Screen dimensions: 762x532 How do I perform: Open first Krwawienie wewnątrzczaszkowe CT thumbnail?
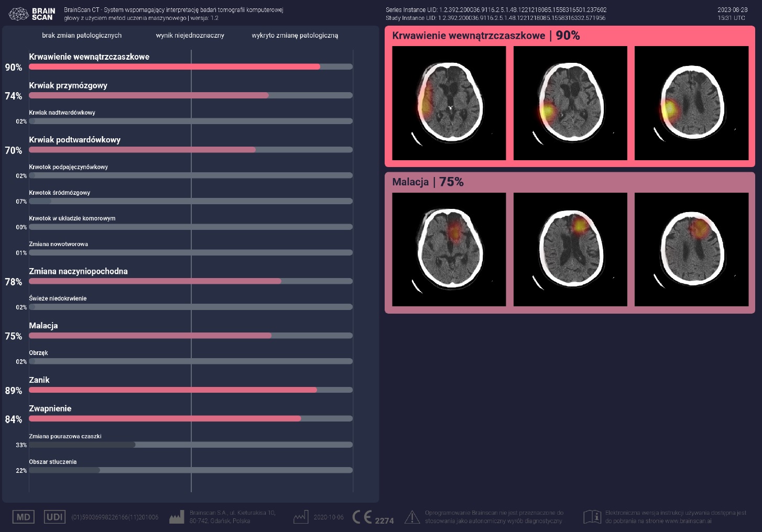pos(449,103)
